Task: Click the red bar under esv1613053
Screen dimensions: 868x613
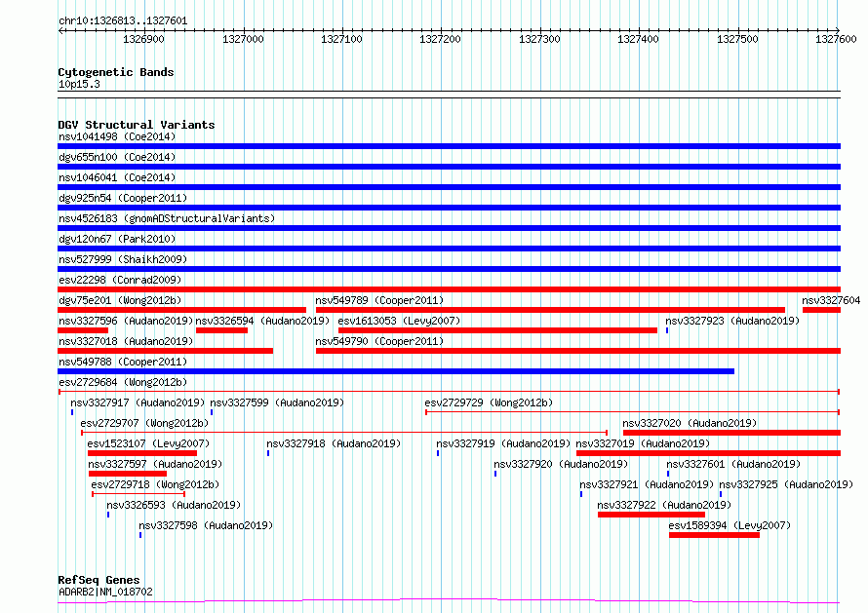Action: point(497,330)
